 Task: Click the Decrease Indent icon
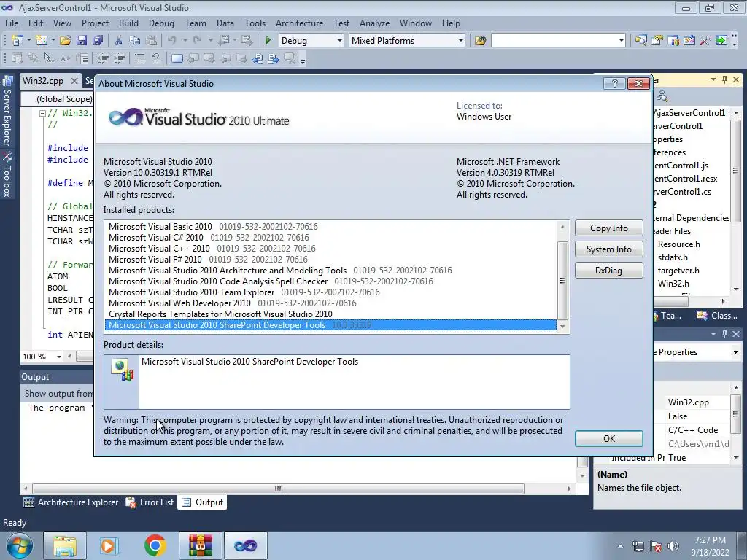(x=103, y=58)
